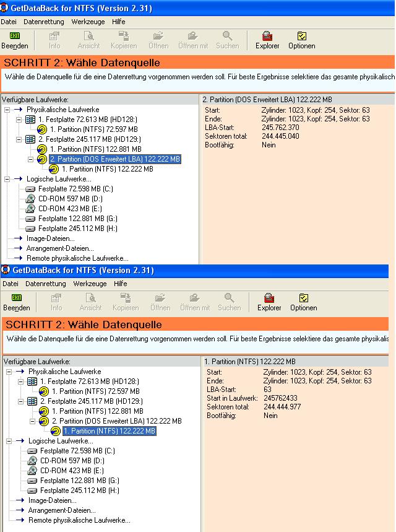Collapse 1. Festplatte 72.613 MB in bottom window

(20, 382)
